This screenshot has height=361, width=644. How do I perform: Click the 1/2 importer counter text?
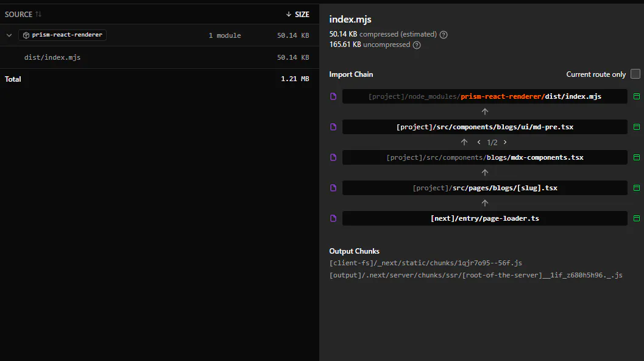point(492,143)
